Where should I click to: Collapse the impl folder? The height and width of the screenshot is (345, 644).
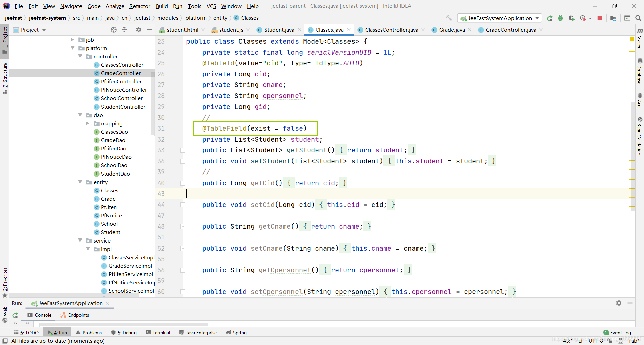tap(88, 249)
